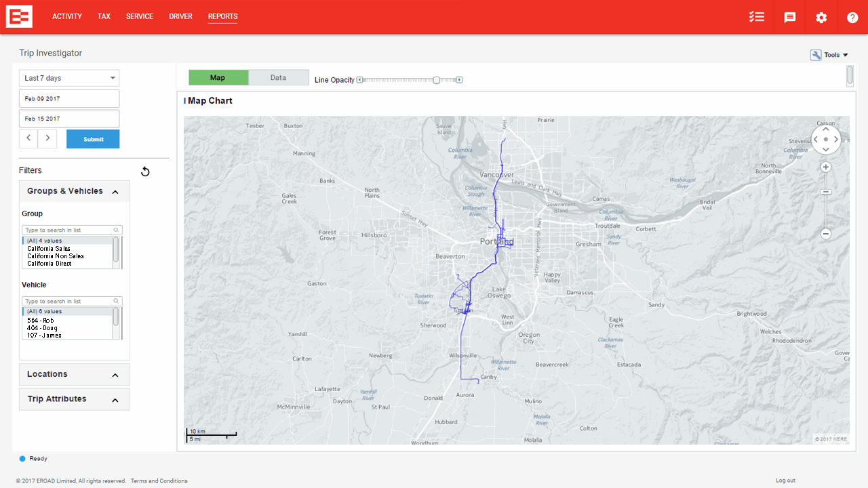868x488 pixels.
Task: Open the ACTIVITY menu
Action: pos(67,16)
